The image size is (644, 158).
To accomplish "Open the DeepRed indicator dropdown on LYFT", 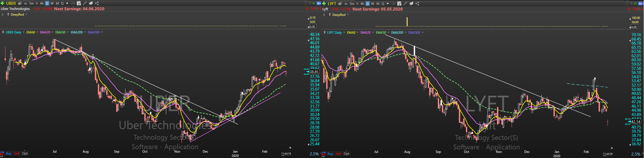I will coord(348,15).
